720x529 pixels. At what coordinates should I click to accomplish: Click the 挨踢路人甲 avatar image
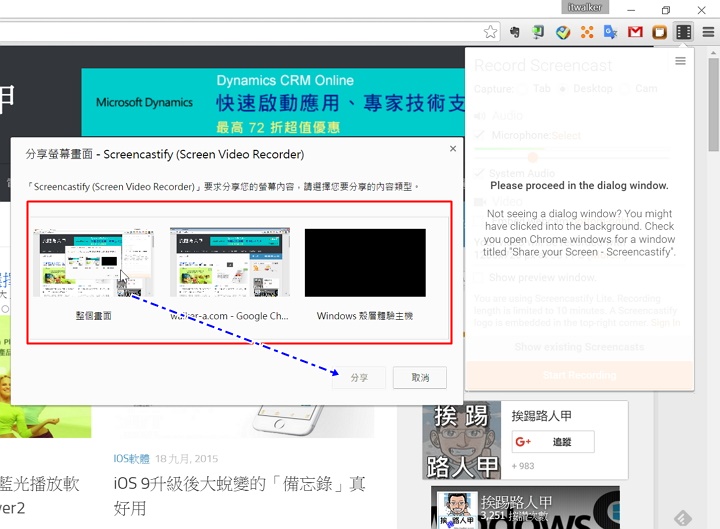pyautogui.click(x=461, y=440)
